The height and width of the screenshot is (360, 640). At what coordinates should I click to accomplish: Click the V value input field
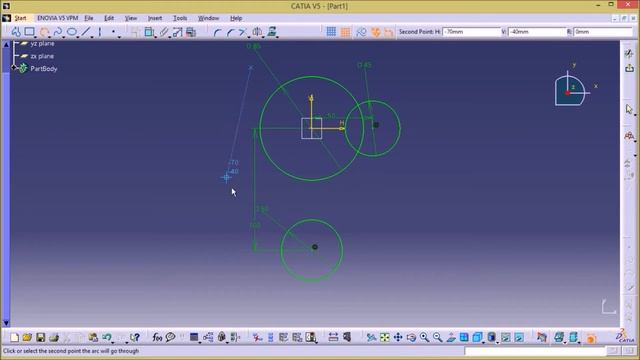click(x=537, y=32)
